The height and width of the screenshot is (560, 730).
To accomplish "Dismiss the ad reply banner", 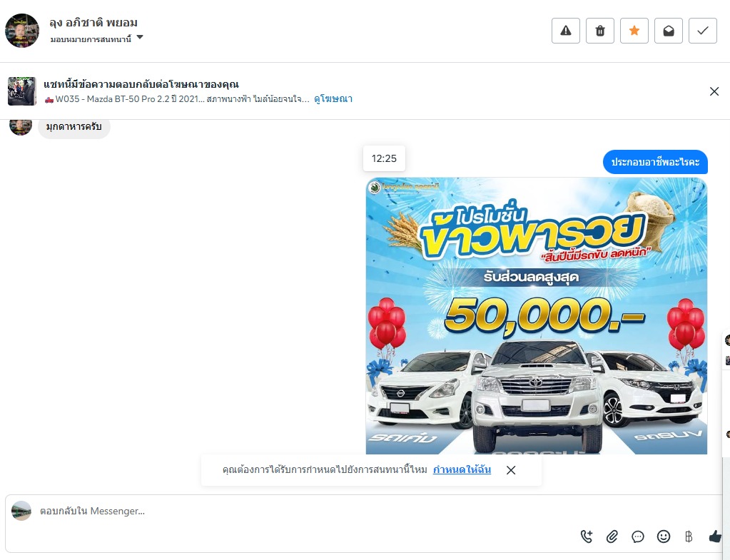I will click(x=714, y=91).
